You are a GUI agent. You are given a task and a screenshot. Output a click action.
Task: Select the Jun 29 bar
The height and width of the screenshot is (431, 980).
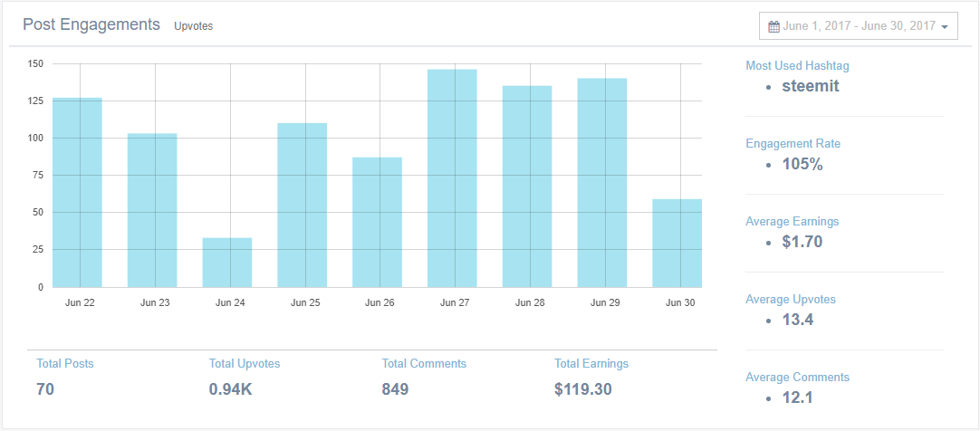pos(602,182)
